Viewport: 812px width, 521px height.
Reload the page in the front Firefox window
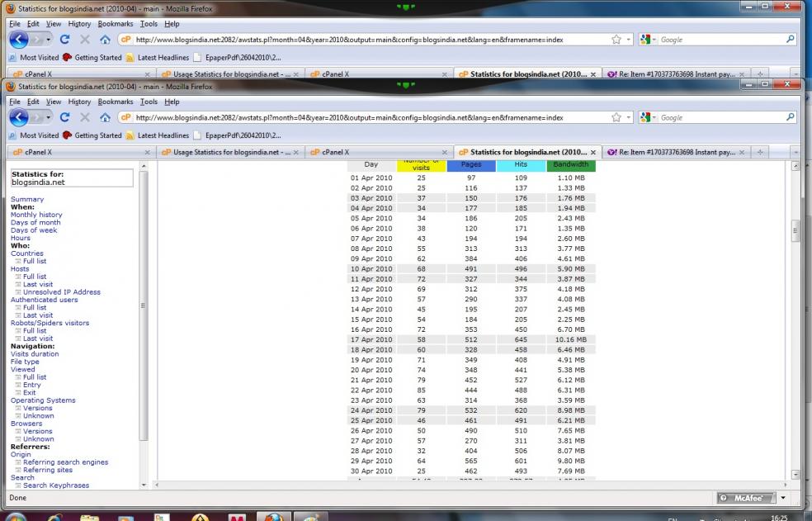(65, 118)
